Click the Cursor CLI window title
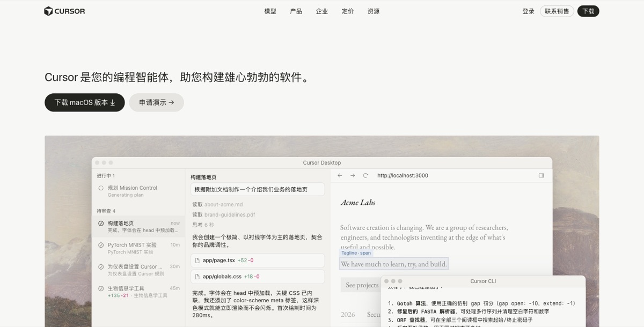This screenshot has height=327, width=644. (x=483, y=281)
